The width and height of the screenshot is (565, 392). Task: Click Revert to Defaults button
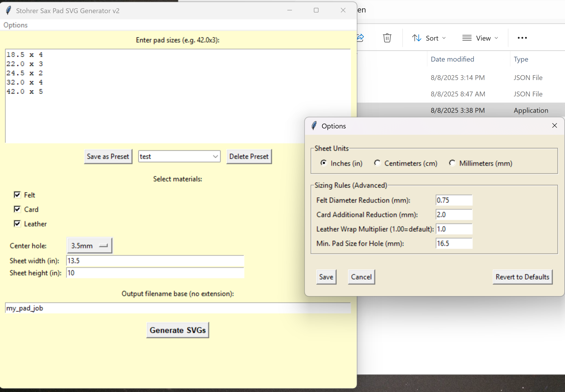coord(522,277)
